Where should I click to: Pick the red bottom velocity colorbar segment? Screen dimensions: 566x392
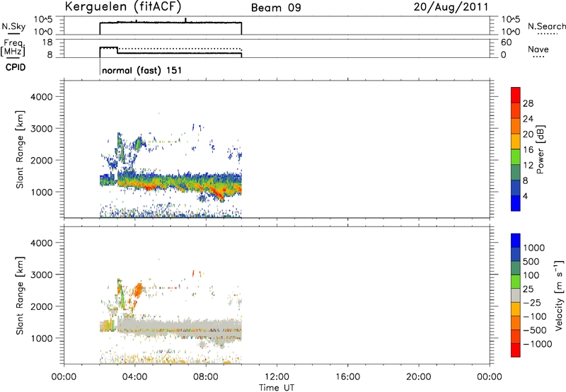[516, 350]
